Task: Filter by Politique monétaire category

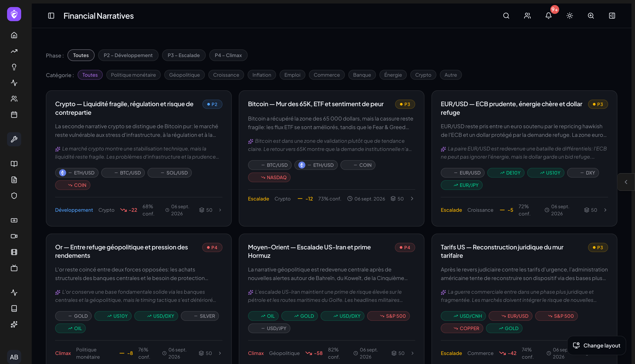Action: [x=133, y=75]
